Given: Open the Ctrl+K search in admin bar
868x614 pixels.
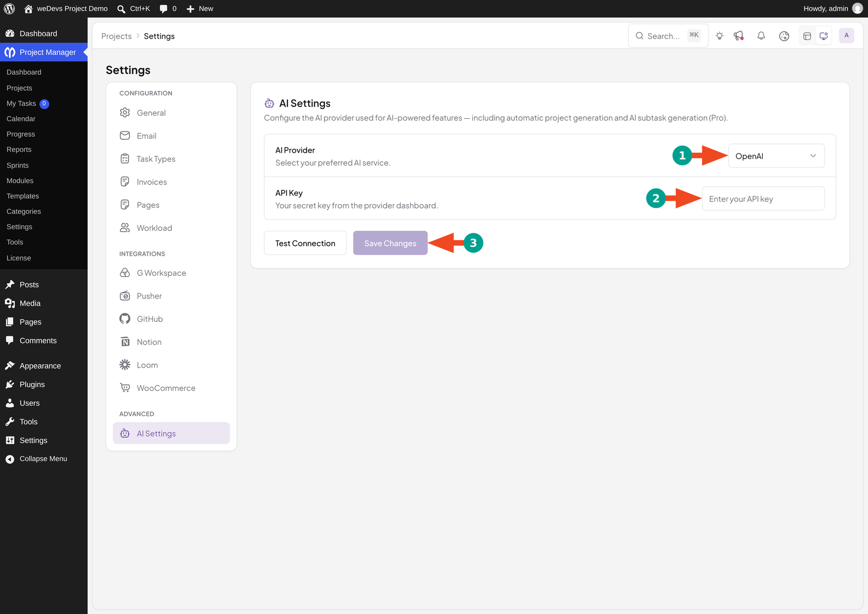Looking at the screenshot, I should tap(134, 9).
